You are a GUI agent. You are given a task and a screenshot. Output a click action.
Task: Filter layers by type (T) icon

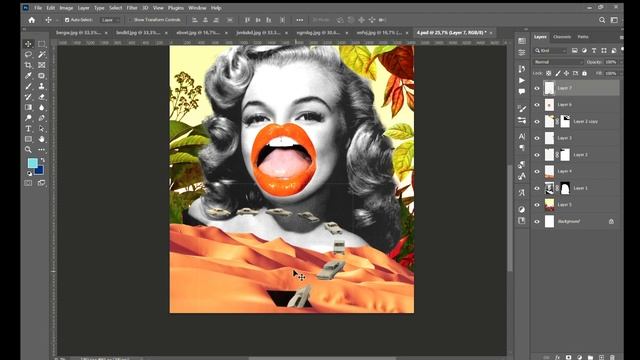594,51
